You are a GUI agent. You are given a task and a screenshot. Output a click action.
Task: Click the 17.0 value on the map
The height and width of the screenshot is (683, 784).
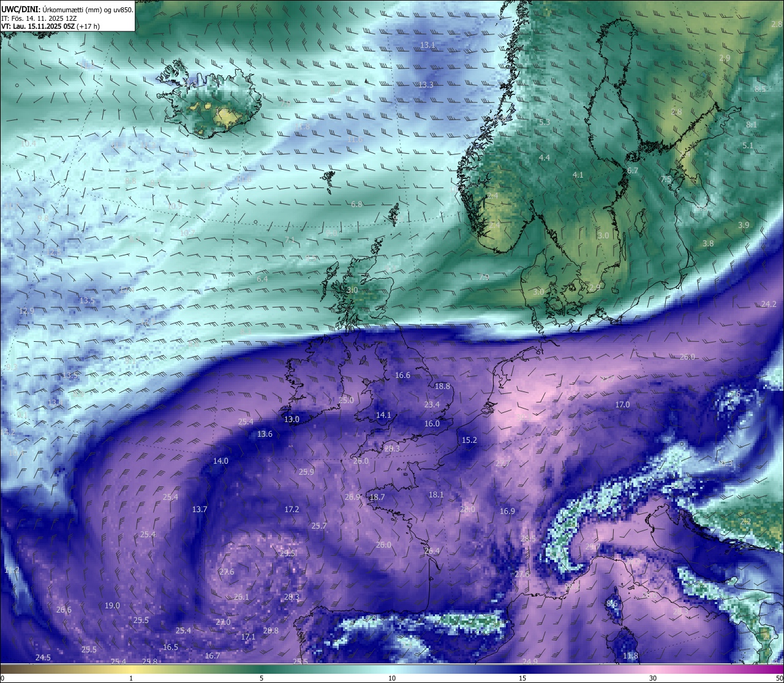622,405
